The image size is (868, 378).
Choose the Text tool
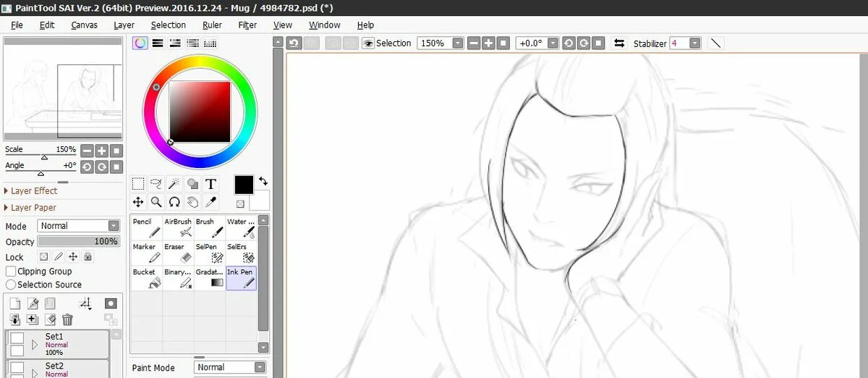click(210, 184)
